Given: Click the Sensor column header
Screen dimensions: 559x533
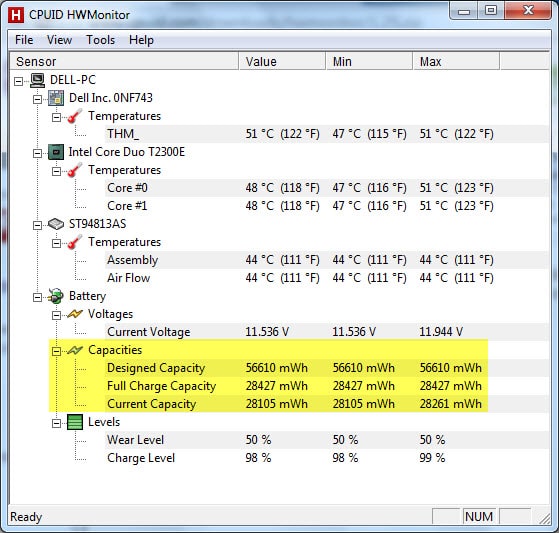Looking at the screenshot, I should click(x=124, y=61).
